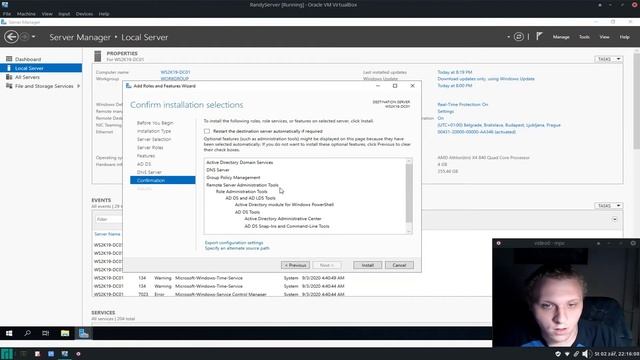
Task: Go to Installation Type wizard step
Action: (x=154, y=131)
